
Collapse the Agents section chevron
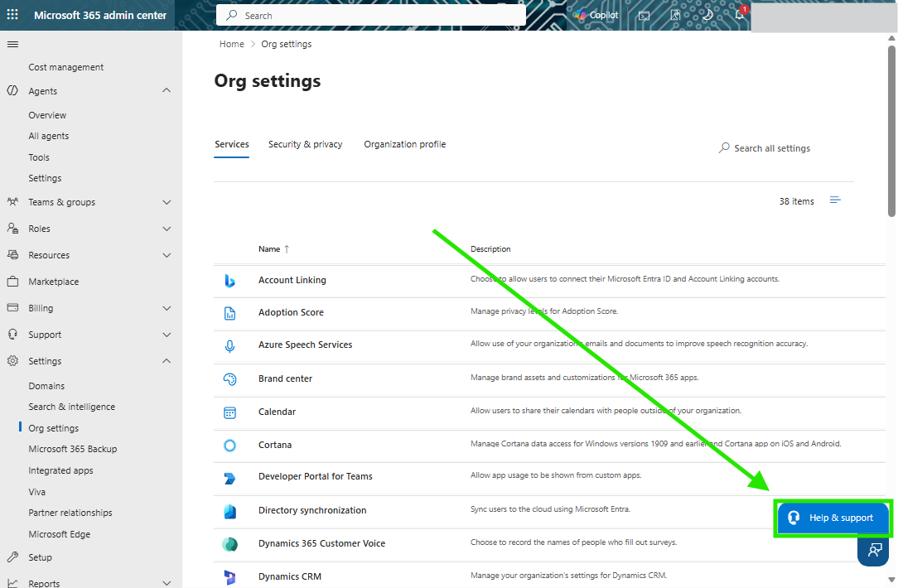167,90
